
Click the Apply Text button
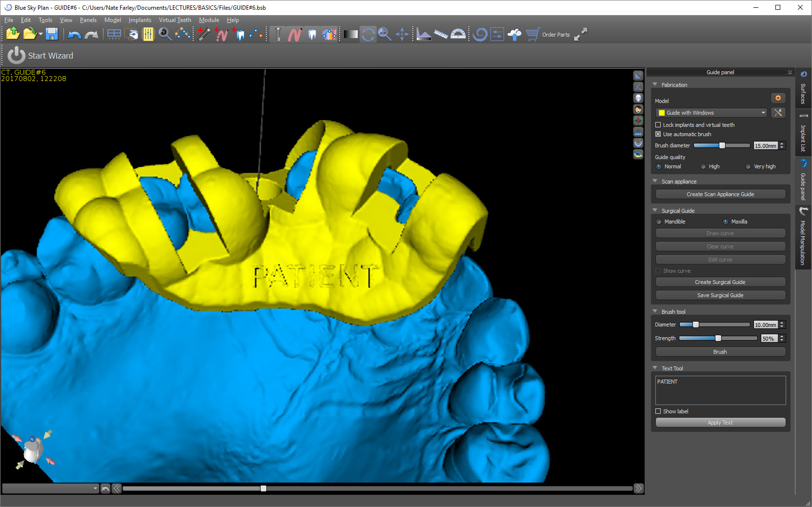tap(720, 423)
